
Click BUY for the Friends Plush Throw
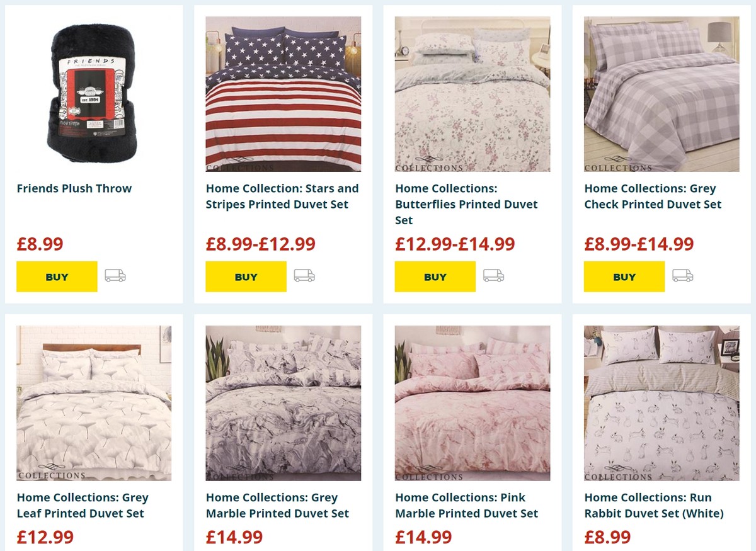[57, 276]
